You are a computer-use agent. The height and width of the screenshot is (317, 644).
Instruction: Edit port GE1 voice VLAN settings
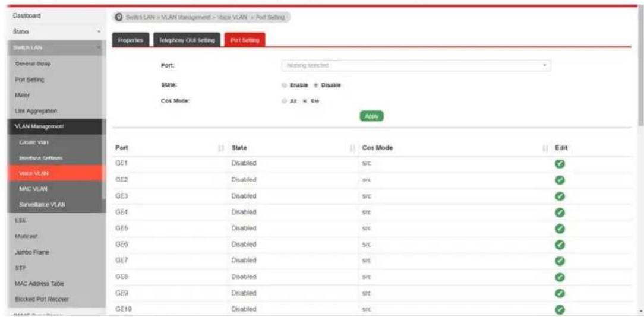click(558, 164)
